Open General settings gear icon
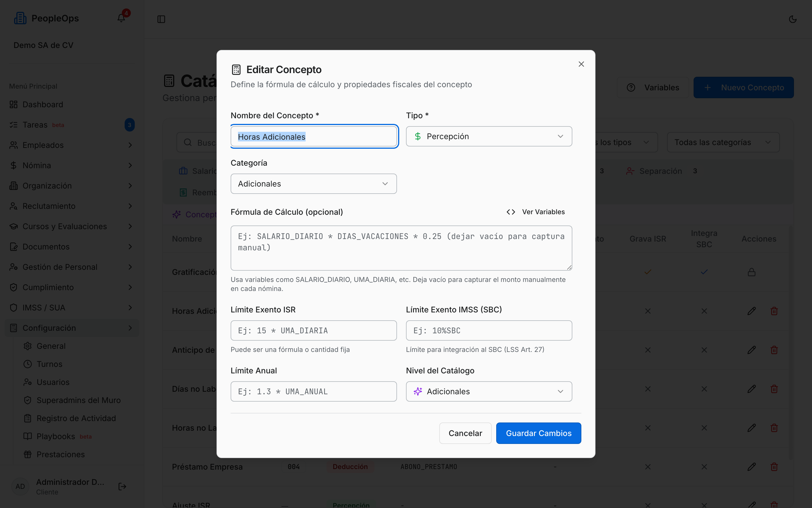 pyautogui.click(x=28, y=346)
